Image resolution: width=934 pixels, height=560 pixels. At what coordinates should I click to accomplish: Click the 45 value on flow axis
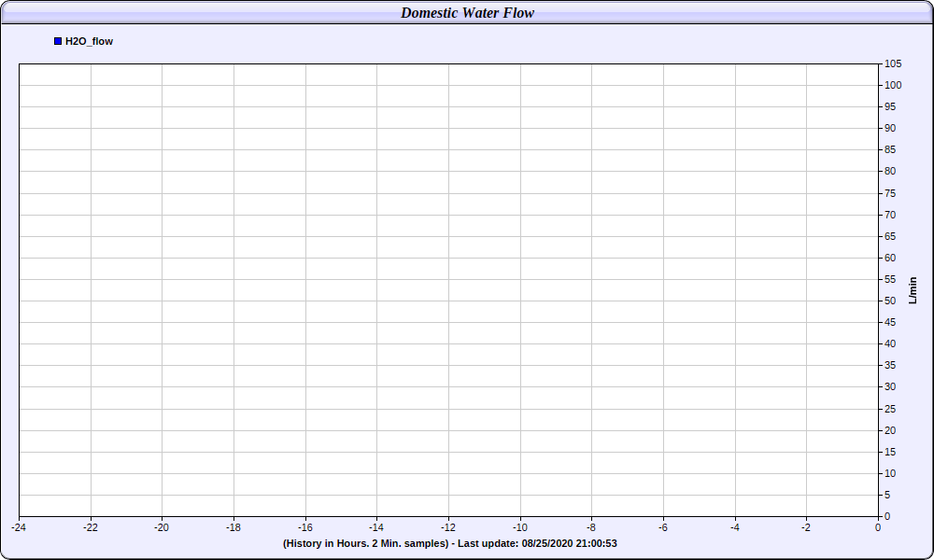tap(890, 322)
